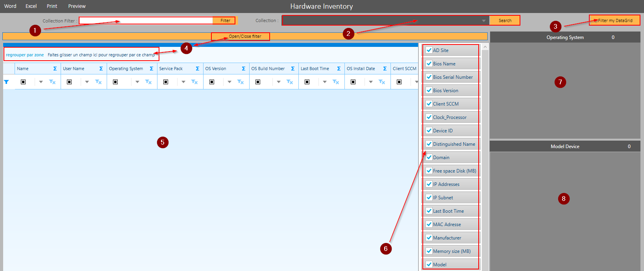
Task: Click the Print menu item
Action: tap(52, 6)
